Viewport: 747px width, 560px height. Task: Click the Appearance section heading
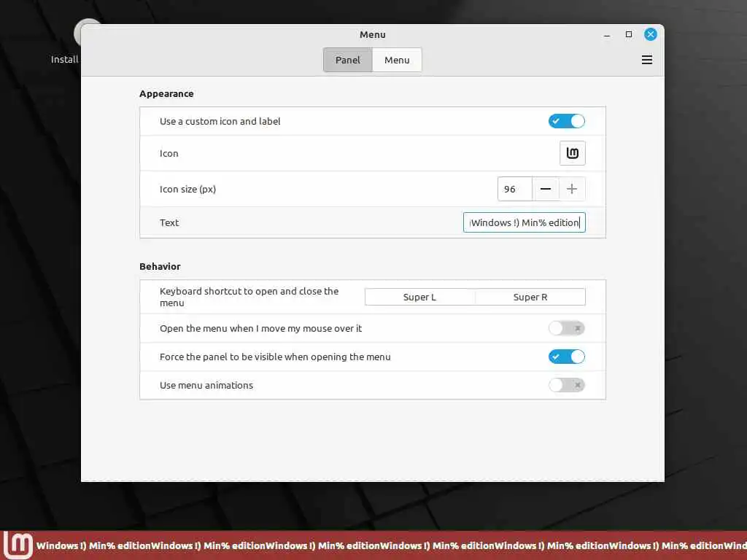[166, 94]
